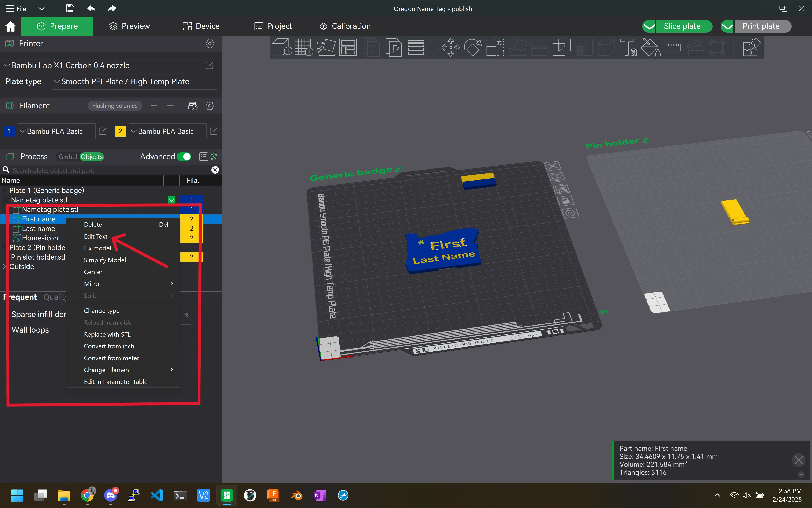Viewport: 812px width, 508px height.
Task: Open Slice plate dropdown arrow
Action: 649,26
